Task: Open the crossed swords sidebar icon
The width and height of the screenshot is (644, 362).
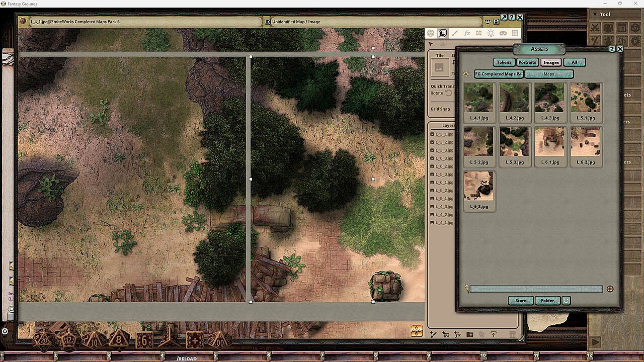Action: point(596,28)
